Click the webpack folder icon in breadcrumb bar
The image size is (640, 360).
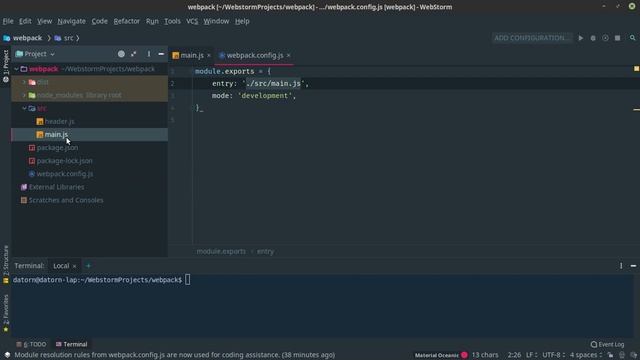point(7,38)
